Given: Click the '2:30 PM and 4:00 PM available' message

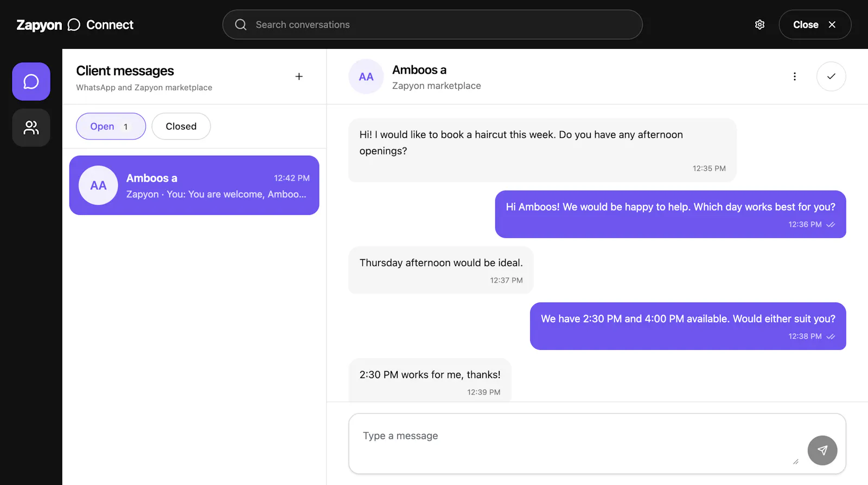Looking at the screenshot, I should [688, 326].
